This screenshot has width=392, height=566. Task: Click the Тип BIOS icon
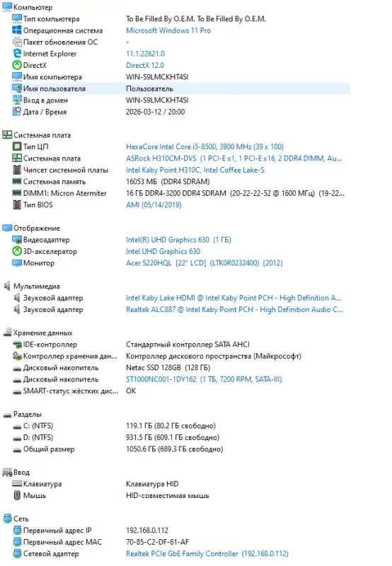16,204
